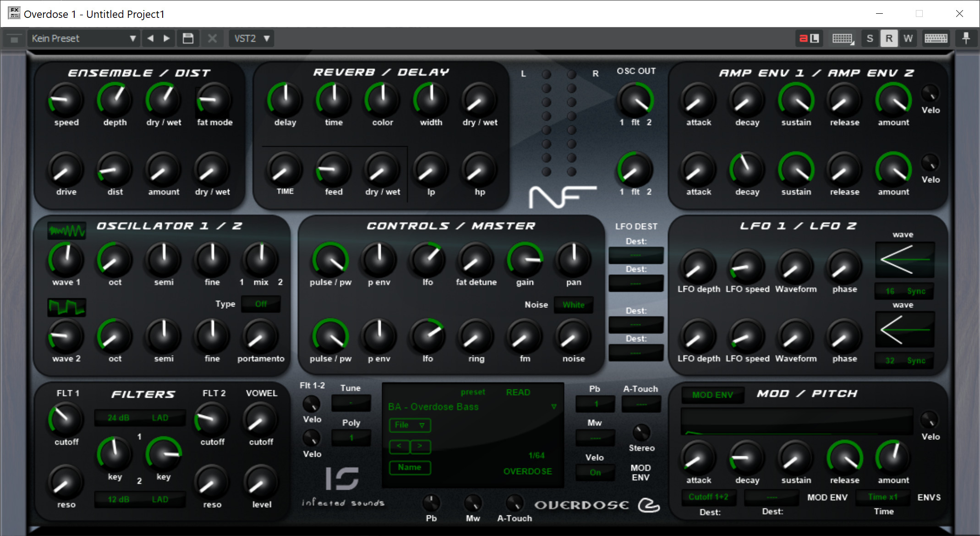Click the next preset button in the display
The width and height of the screenshot is (980, 536).
point(420,446)
